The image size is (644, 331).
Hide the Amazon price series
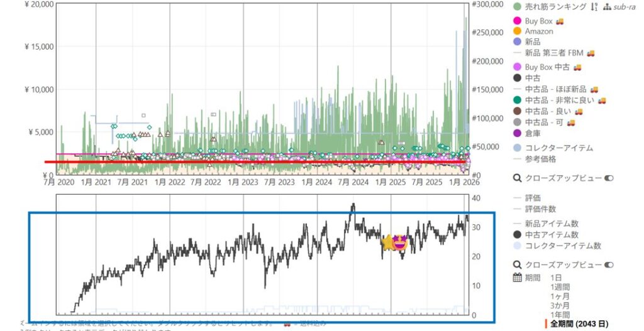click(x=538, y=31)
